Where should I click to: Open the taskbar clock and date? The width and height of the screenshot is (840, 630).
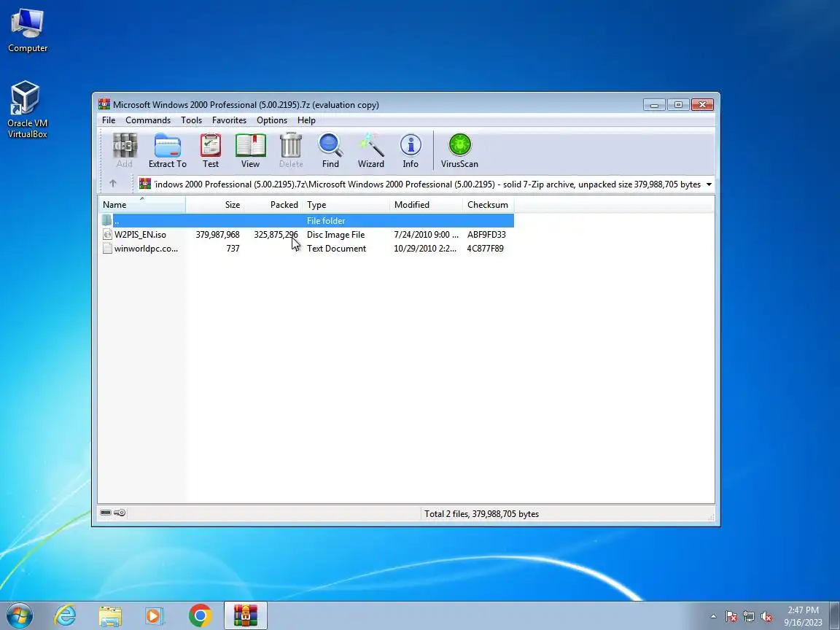pyautogui.click(x=803, y=616)
